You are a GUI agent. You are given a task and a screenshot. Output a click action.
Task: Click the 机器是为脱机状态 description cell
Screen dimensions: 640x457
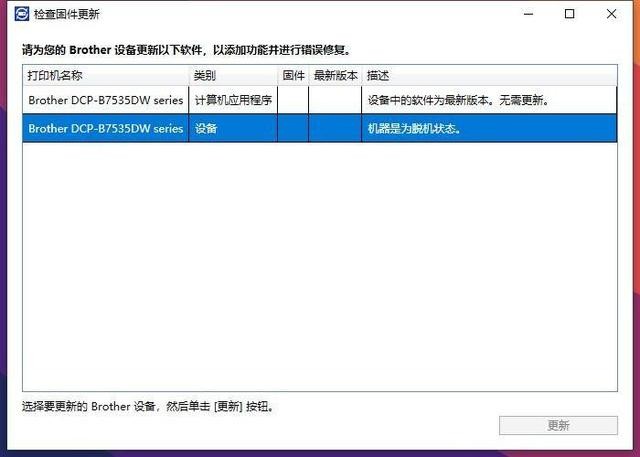489,129
